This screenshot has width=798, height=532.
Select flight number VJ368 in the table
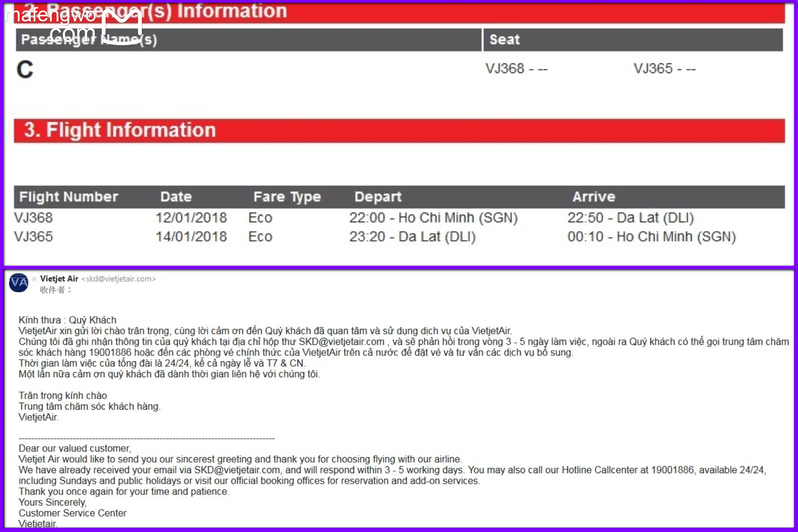point(34,217)
